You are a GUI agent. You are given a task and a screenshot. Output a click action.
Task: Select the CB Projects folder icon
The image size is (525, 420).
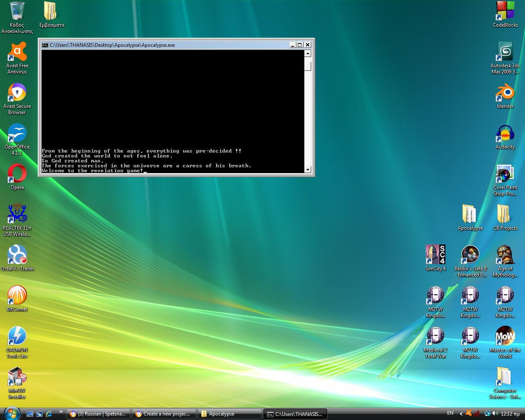point(505,217)
